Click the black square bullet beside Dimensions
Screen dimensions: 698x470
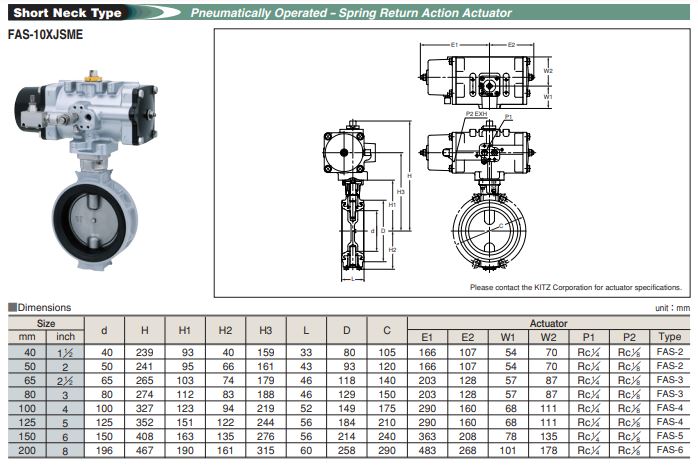12,308
